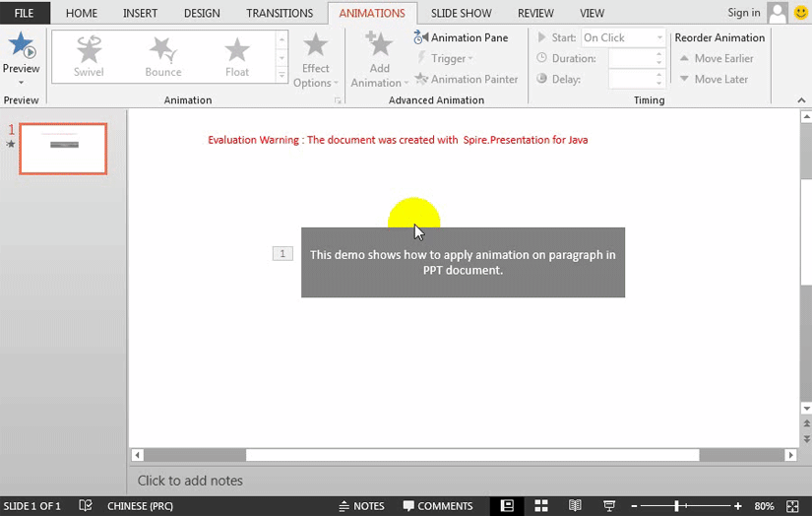The width and height of the screenshot is (812, 516).
Task: Click the Click to add notes area
Action: pyautogui.click(x=190, y=481)
